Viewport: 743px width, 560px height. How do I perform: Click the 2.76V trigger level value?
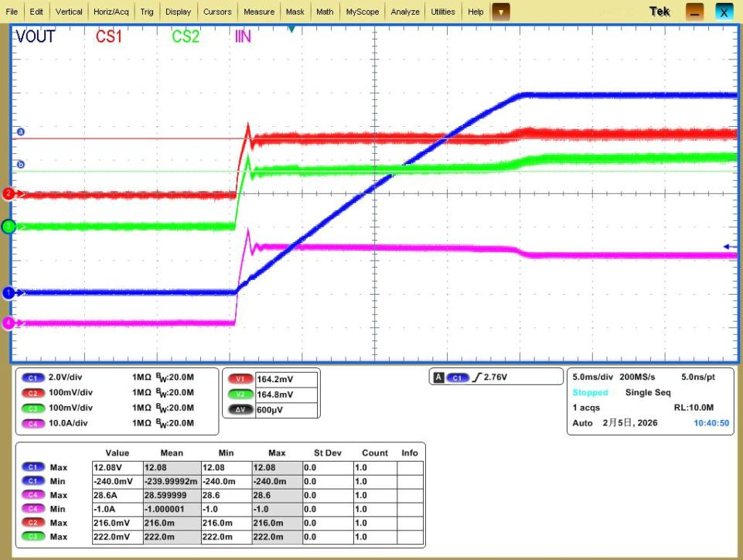click(495, 377)
